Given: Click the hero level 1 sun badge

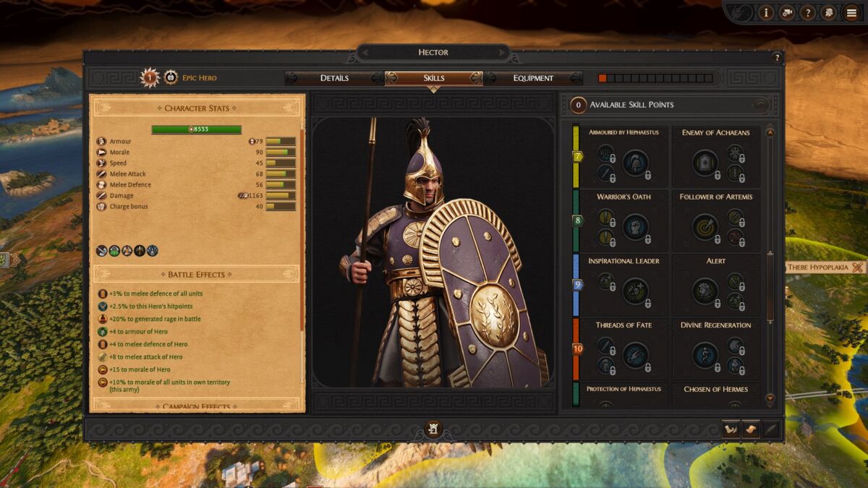Looking at the screenshot, I should (x=150, y=77).
